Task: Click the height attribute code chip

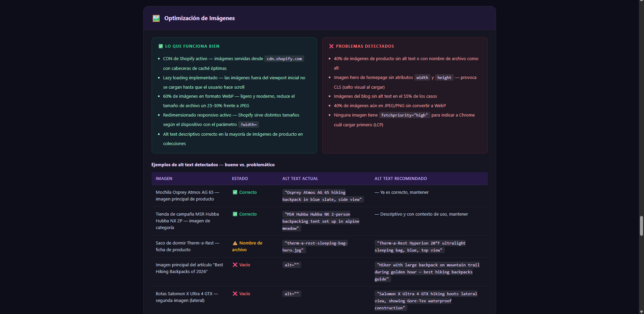Action: [444, 78]
